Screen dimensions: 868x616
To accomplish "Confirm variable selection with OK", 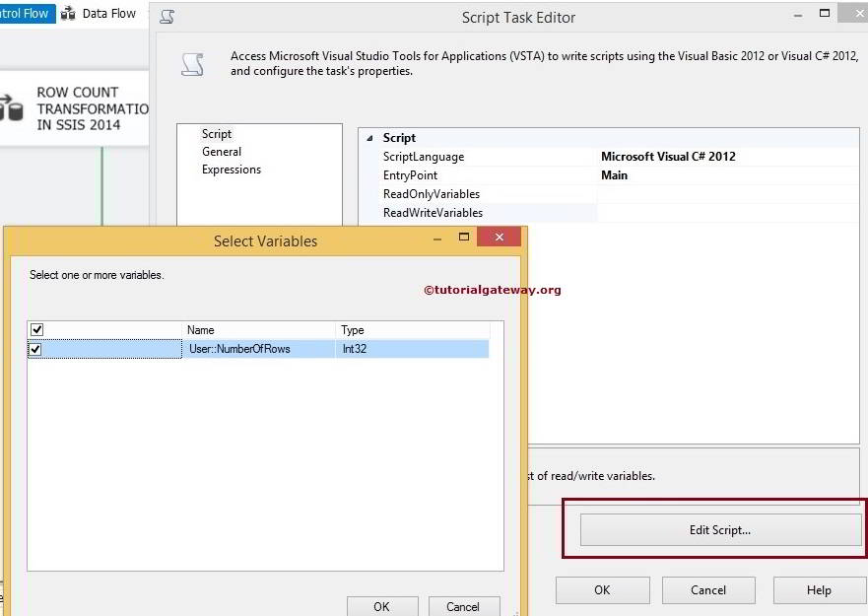I will click(x=382, y=606).
